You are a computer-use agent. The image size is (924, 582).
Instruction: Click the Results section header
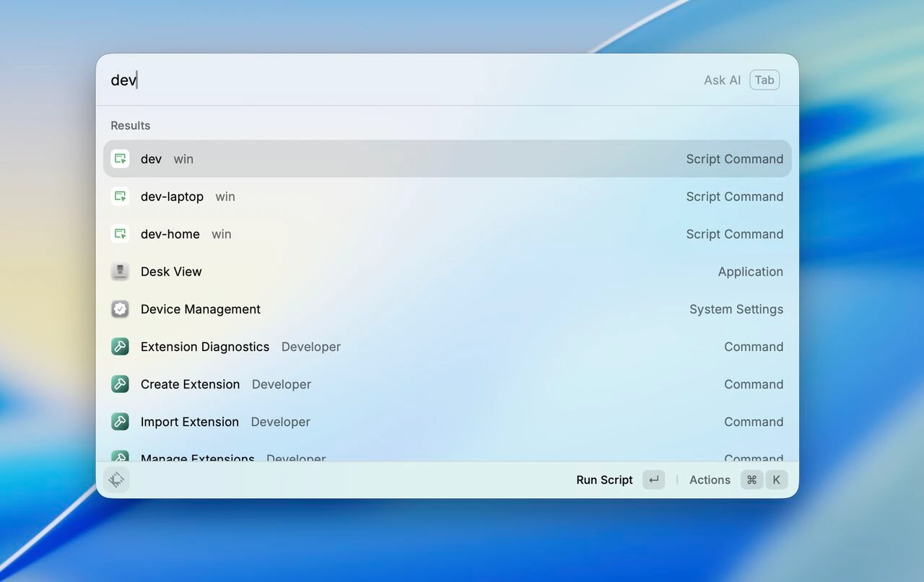coord(130,126)
